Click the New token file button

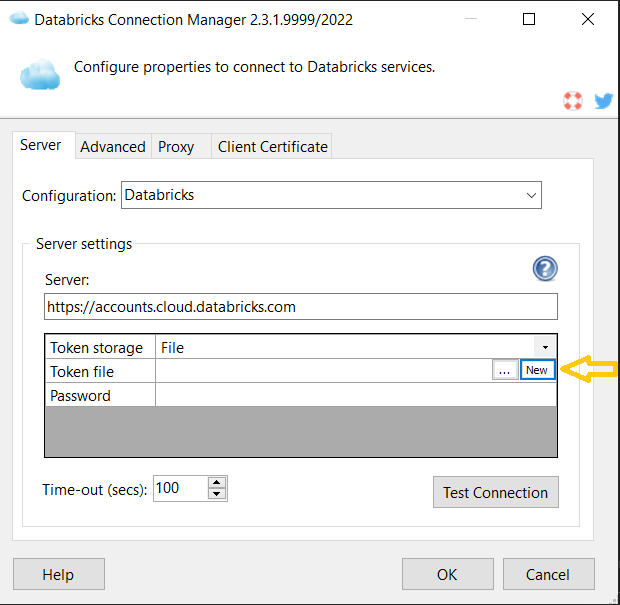(538, 370)
